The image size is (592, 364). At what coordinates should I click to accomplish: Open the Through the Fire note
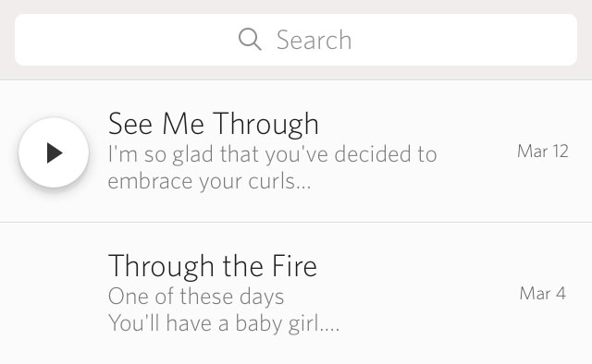(296, 294)
